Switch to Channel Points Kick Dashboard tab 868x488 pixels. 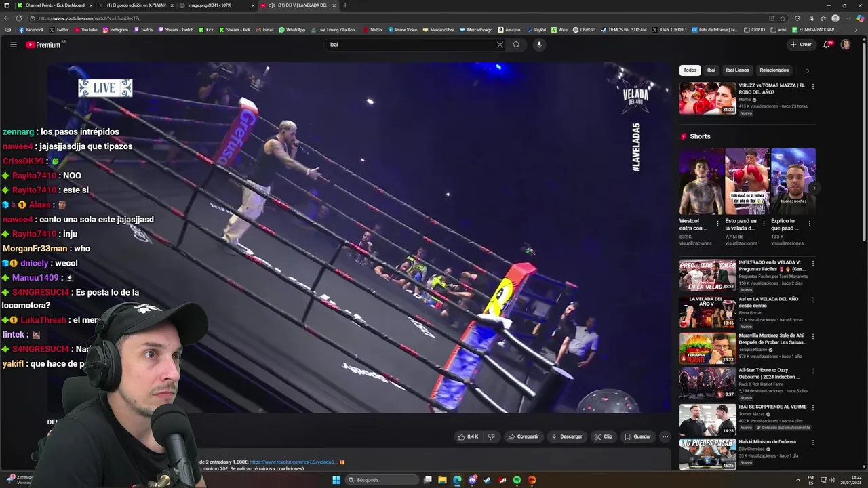click(x=54, y=5)
